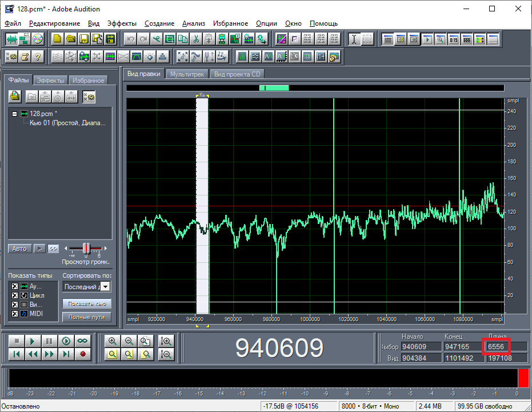532x412 pixels.
Task: Open the Редактирование menu
Action: (55, 23)
